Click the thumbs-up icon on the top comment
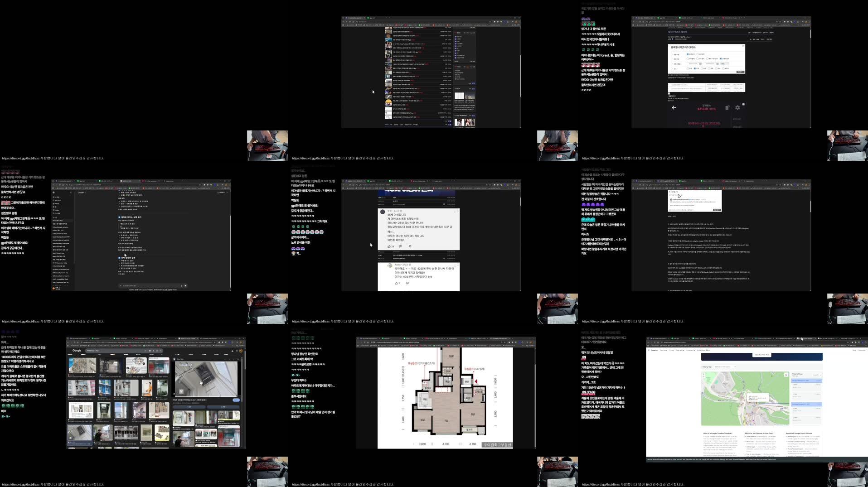868x487 pixels. [x=389, y=246]
